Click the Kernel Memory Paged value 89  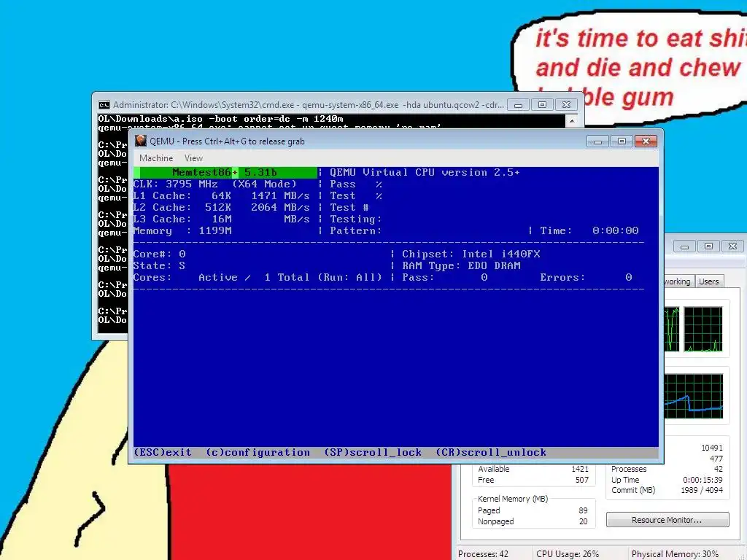[x=583, y=510]
